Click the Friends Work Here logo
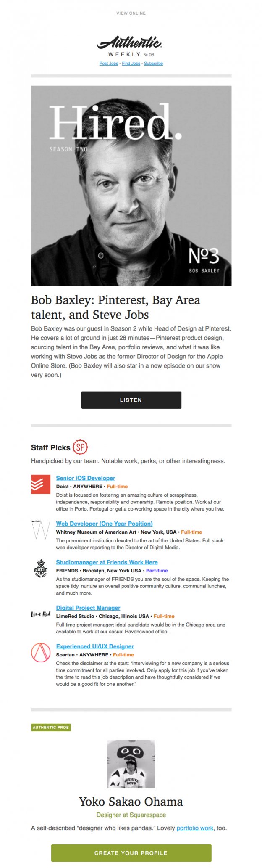 coord(40,568)
